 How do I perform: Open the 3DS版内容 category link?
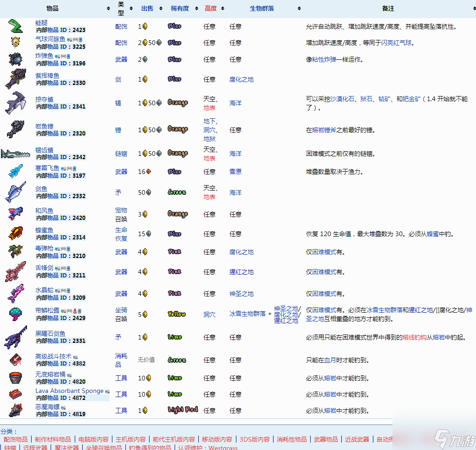(x=254, y=439)
